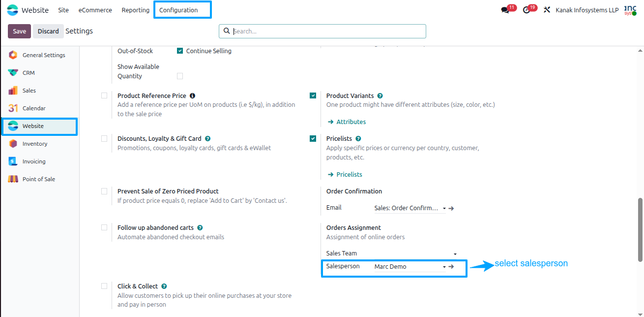
Task: Open the Salesperson dropdown showing Marc Demo
Action: (x=410, y=267)
